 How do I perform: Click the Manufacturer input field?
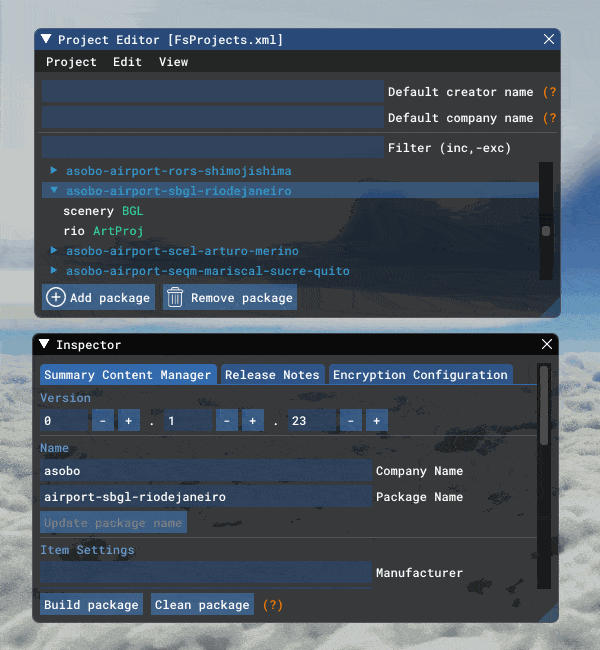pyautogui.click(x=206, y=572)
